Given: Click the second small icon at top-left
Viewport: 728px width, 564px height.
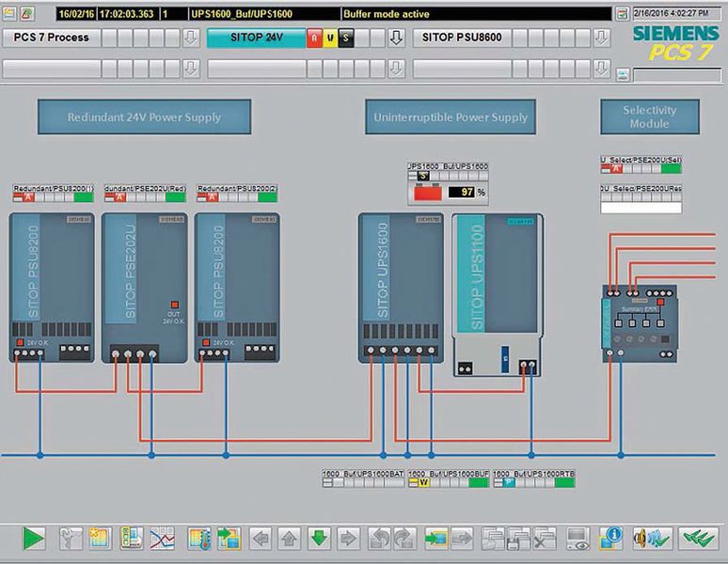Looking at the screenshot, I should pos(27,13).
